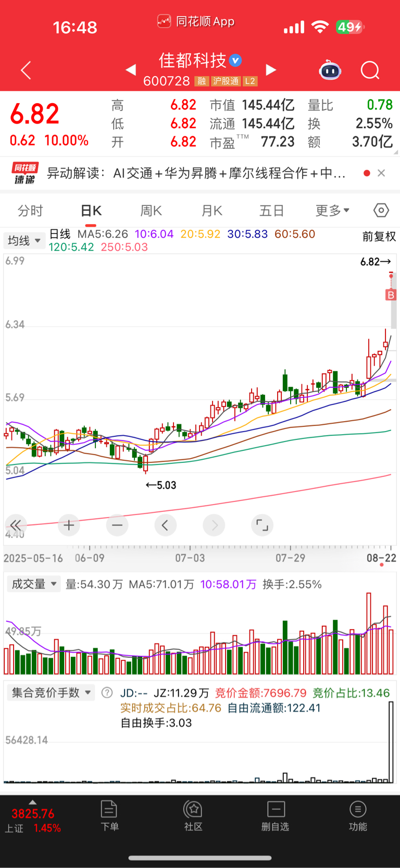Open the AI robot assistant
The image size is (400, 868).
point(330,70)
